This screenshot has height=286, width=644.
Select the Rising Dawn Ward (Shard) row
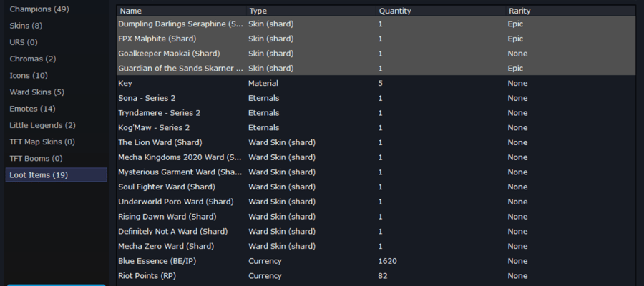point(376,216)
